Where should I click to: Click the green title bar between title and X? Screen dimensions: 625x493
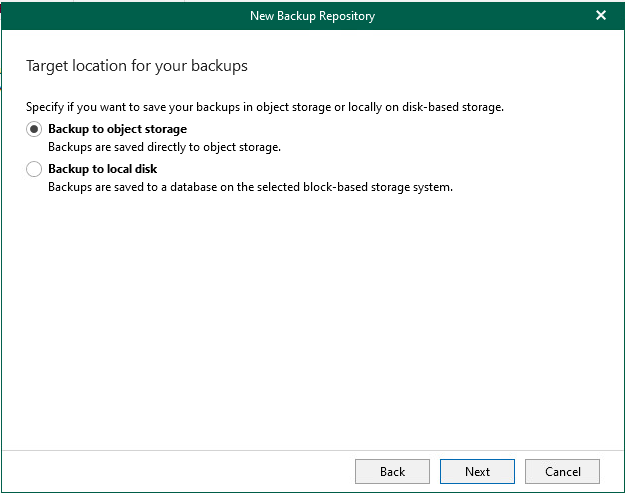(484, 16)
